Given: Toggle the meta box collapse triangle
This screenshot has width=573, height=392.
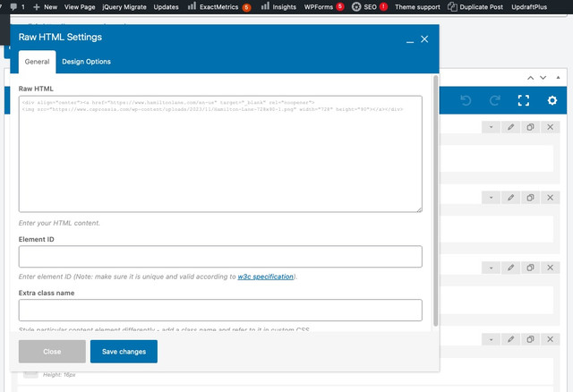Looking at the screenshot, I should [558, 78].
